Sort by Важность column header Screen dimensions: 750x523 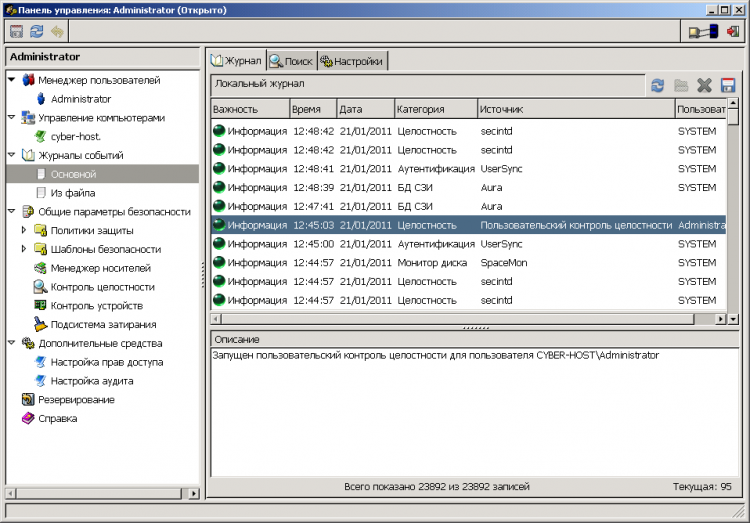pos(250,109)
